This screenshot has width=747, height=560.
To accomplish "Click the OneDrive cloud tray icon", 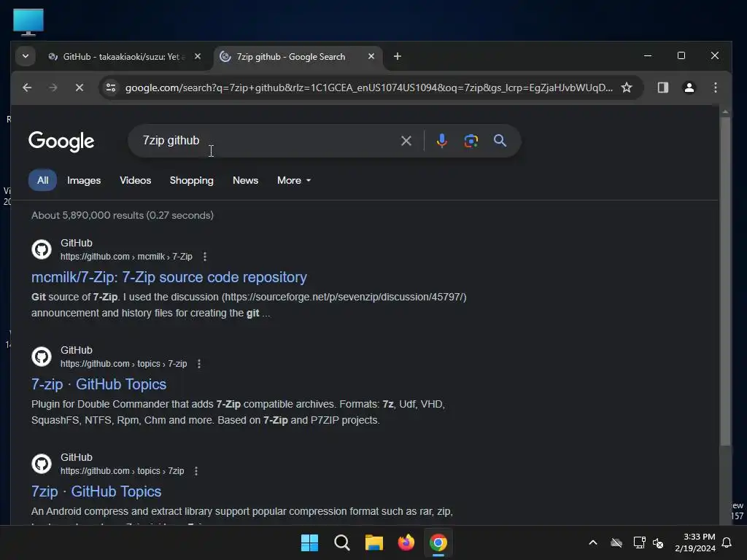I will [616, 542].
